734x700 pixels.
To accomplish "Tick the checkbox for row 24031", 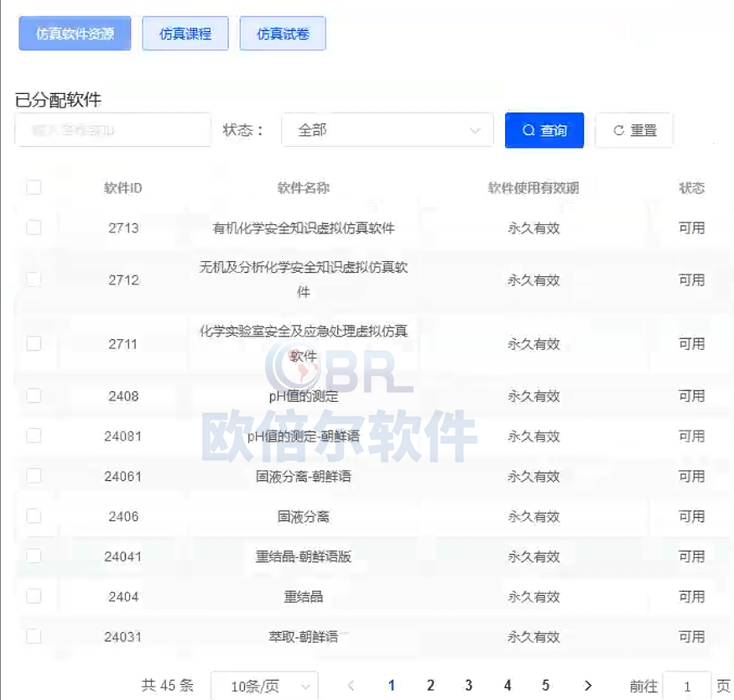I will tap(34, 636).
